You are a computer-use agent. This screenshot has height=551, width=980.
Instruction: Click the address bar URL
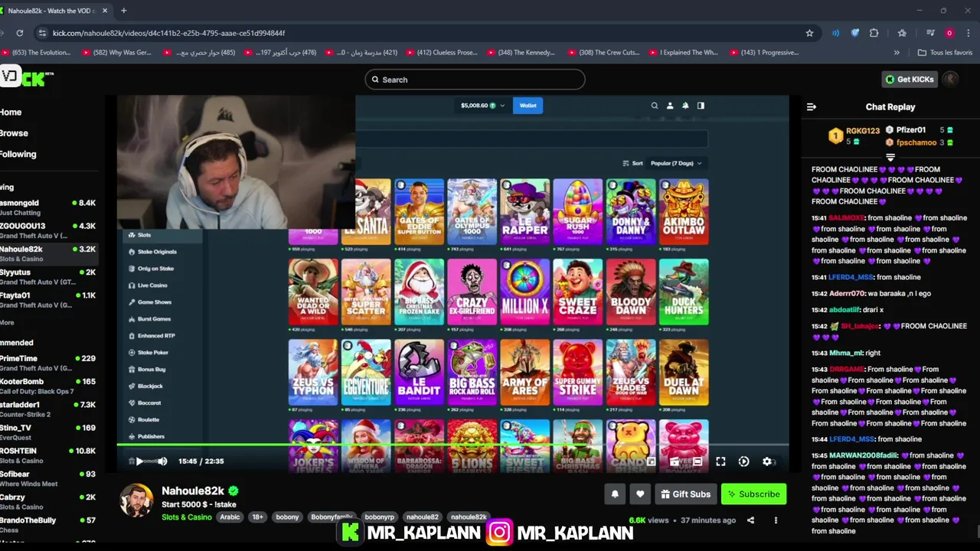(x=168, y=33)
